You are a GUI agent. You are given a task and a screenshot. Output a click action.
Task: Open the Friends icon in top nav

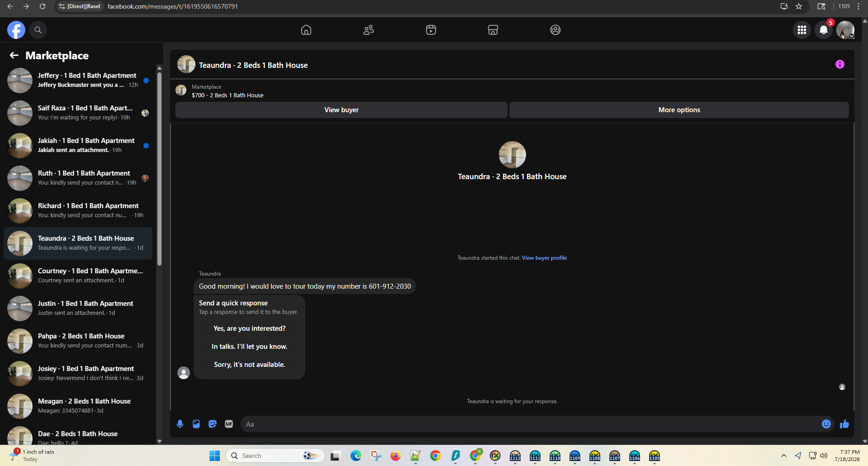point(369,30)
